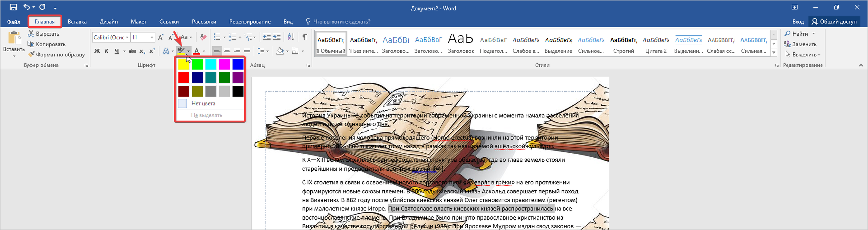Switch to the Вставка tab
This screenshot has height=230, width=868.
click(77, 22)
